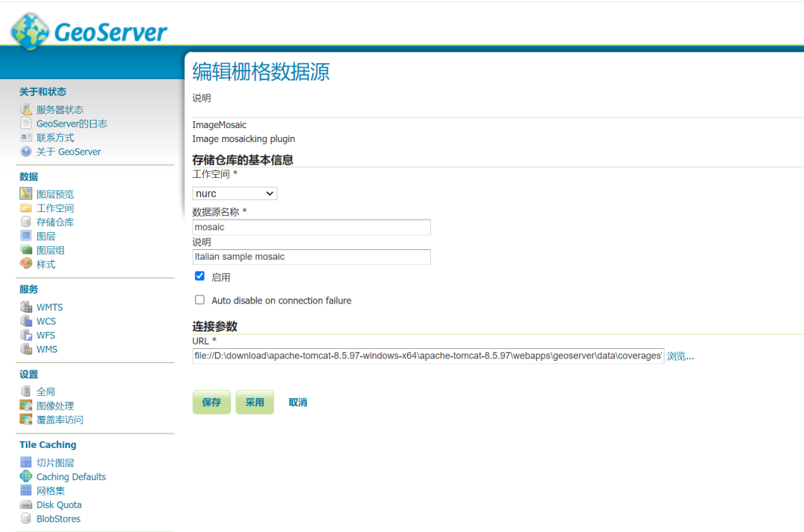This screenshot has width=804, height=532.
Task: Open WMS service settings link
Action: (x=47, y=349)
